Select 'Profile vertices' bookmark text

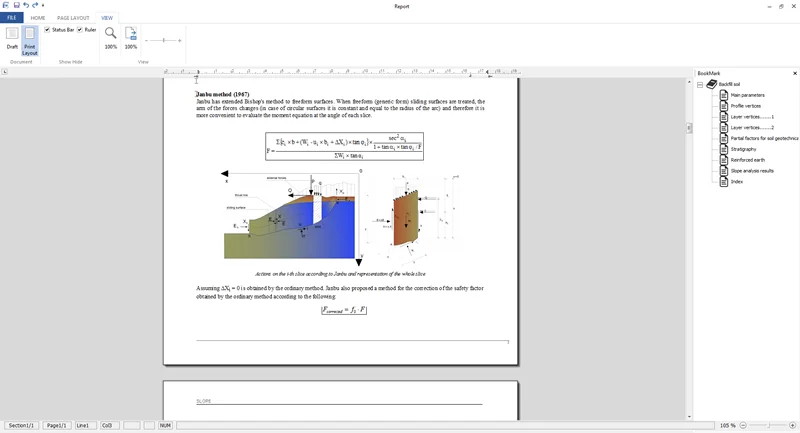pyautogui.click(x=745, y=106)
